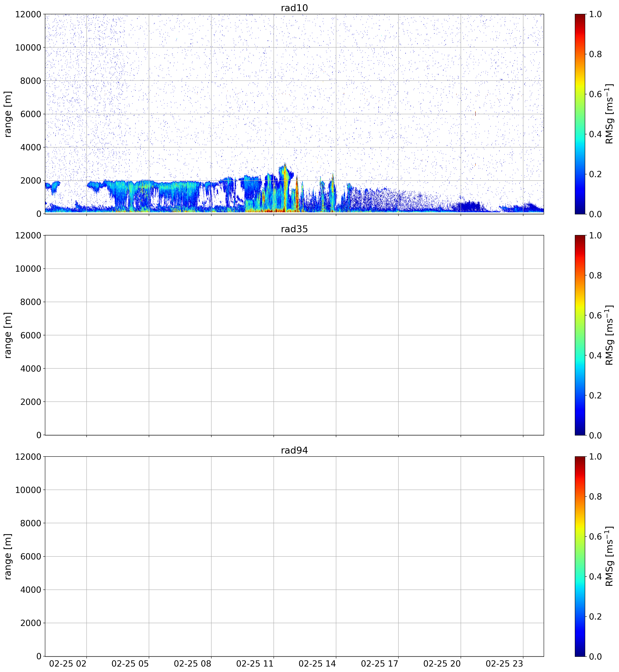Click the rad35 colorbar gradient
The width and height of the screenshot is (619, 672).
[x=580, y=335]
